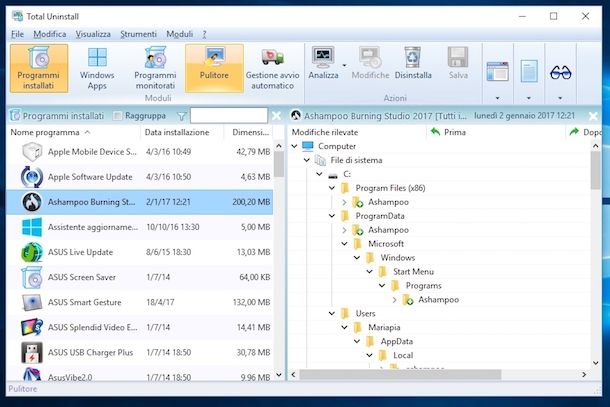Open Programmi monitorati module
This screenshot has height=407, width=610.
point(155,68)
